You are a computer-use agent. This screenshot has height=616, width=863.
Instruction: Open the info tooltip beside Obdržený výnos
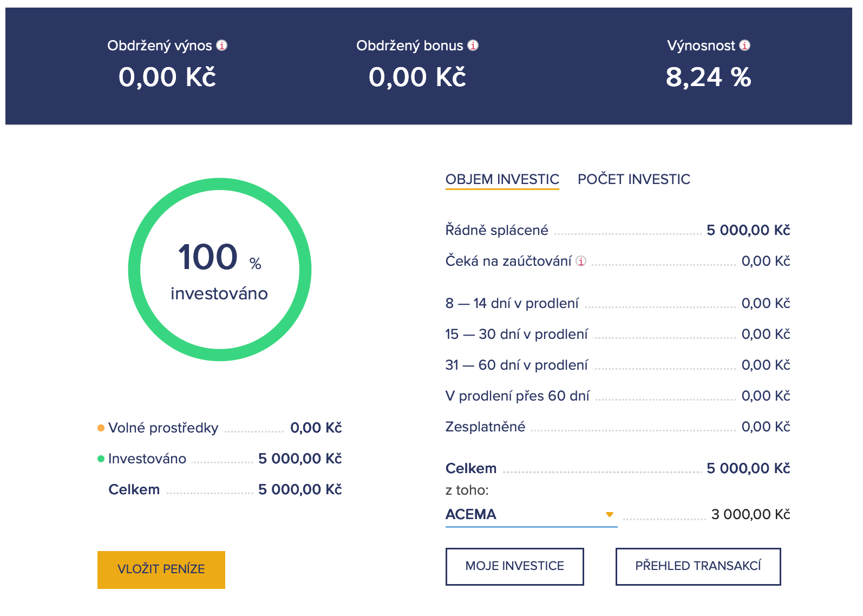[222, 45]
